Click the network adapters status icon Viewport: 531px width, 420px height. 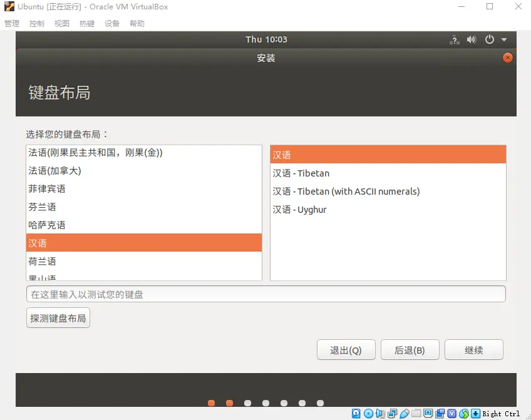coord(393,413)
